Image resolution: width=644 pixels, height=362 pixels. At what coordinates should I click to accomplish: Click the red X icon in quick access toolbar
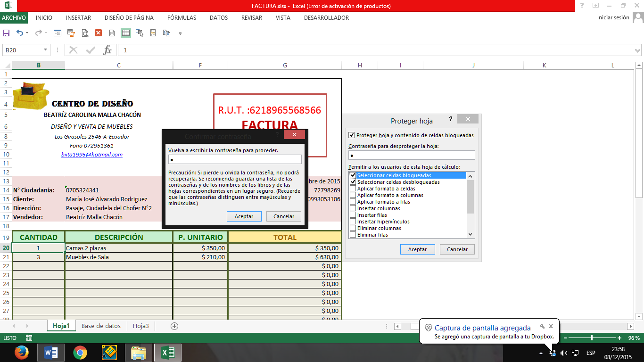(98, 33)
